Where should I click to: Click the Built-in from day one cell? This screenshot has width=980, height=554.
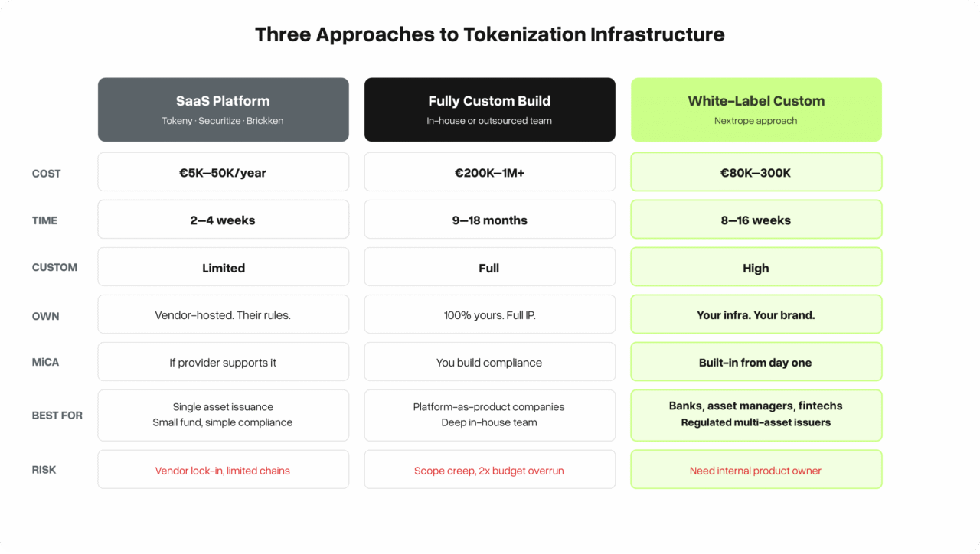pyautogui.click(x=756, y=362)
